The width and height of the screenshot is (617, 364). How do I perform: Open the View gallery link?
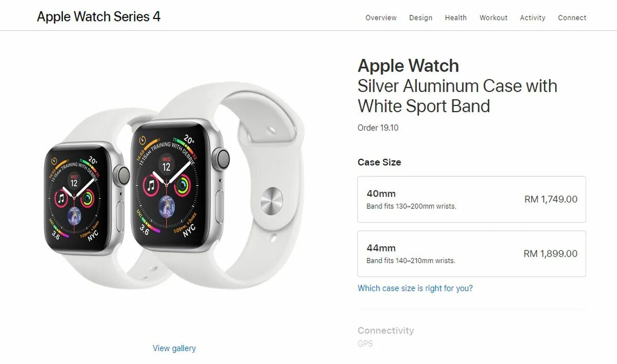point(174,349)
